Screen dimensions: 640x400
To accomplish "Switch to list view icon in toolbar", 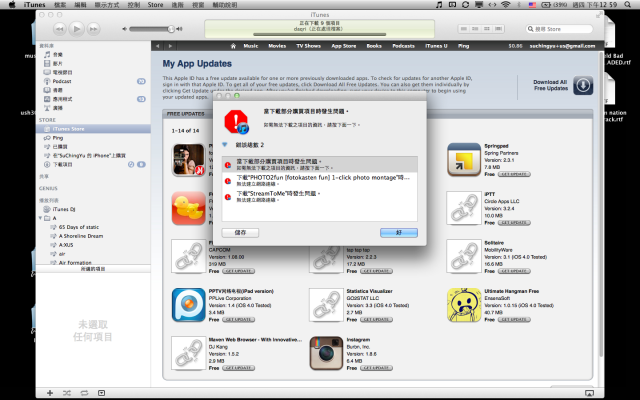I will tap(464, 29).
